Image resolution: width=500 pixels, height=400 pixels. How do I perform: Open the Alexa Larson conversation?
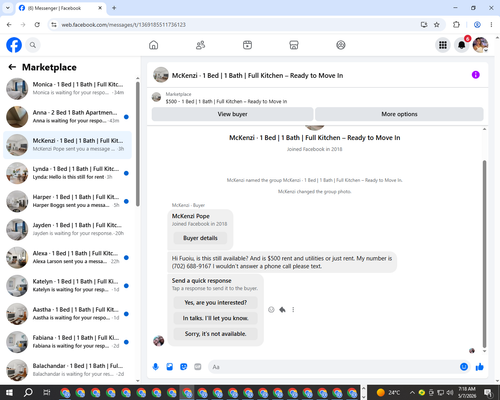[67, 257]
